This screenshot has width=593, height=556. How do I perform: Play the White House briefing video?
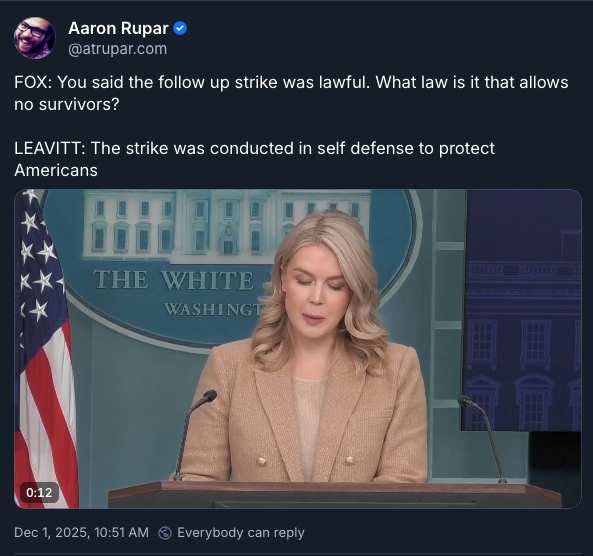click(x=298, y=348)
